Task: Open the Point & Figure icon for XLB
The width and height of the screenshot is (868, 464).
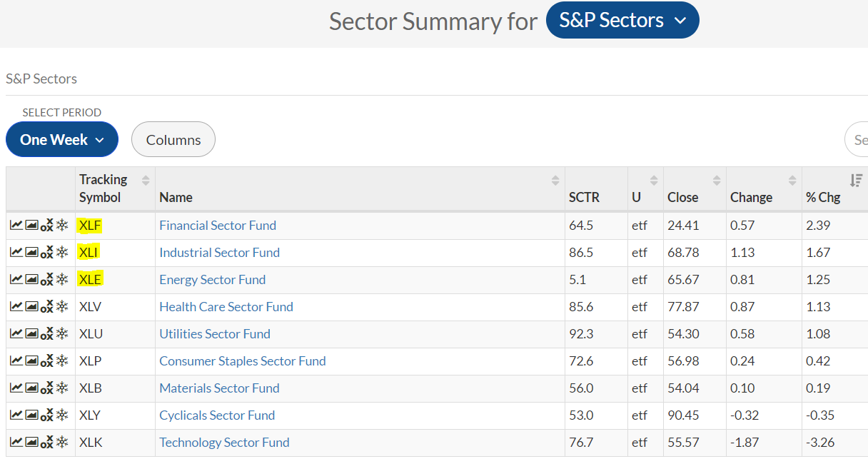Action: pos(46,388)
